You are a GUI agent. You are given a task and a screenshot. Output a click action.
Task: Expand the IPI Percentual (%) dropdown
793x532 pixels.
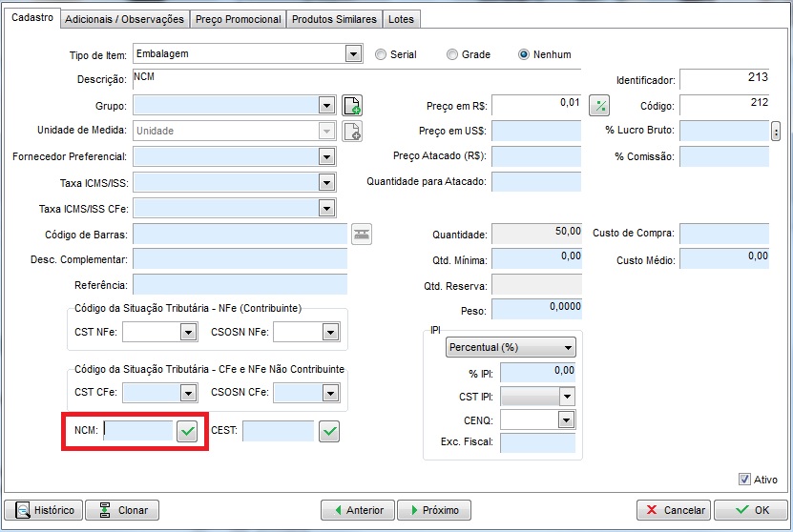click(569, 348)
